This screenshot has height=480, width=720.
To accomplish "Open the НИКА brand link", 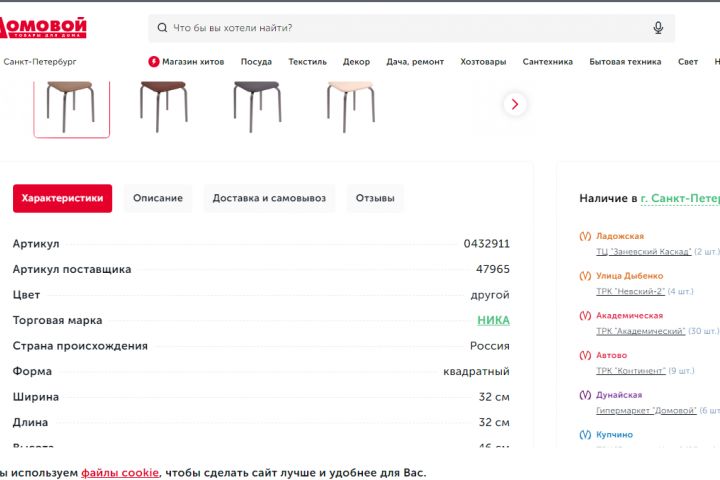I will point(493,320).
